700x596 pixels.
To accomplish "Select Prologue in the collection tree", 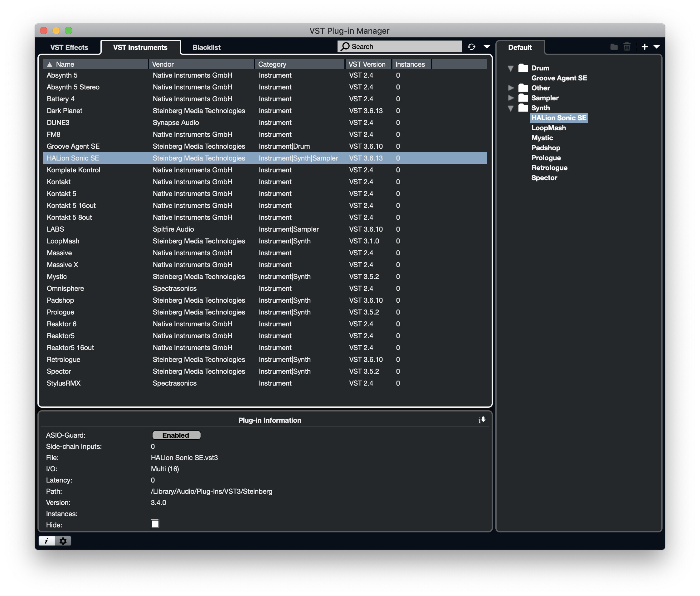I will click(x=546, y=158).
